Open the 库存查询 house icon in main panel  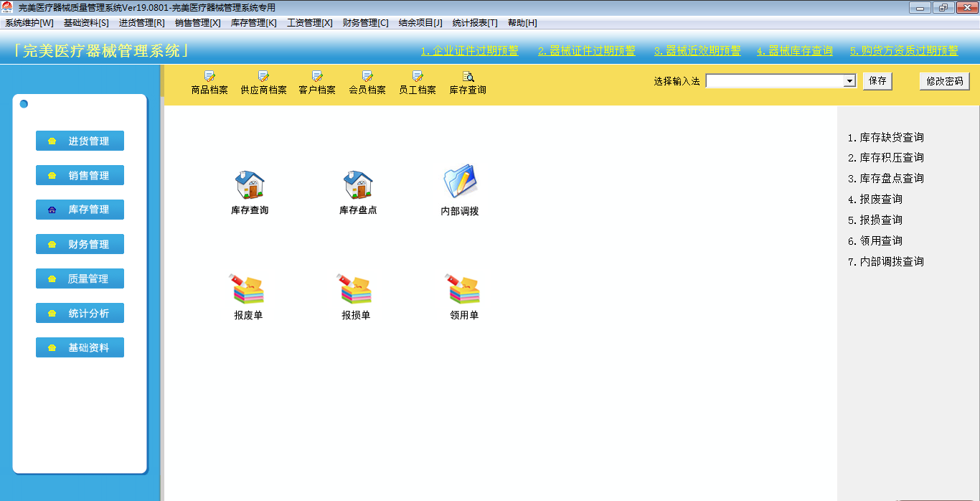click(x=250, y=185)
